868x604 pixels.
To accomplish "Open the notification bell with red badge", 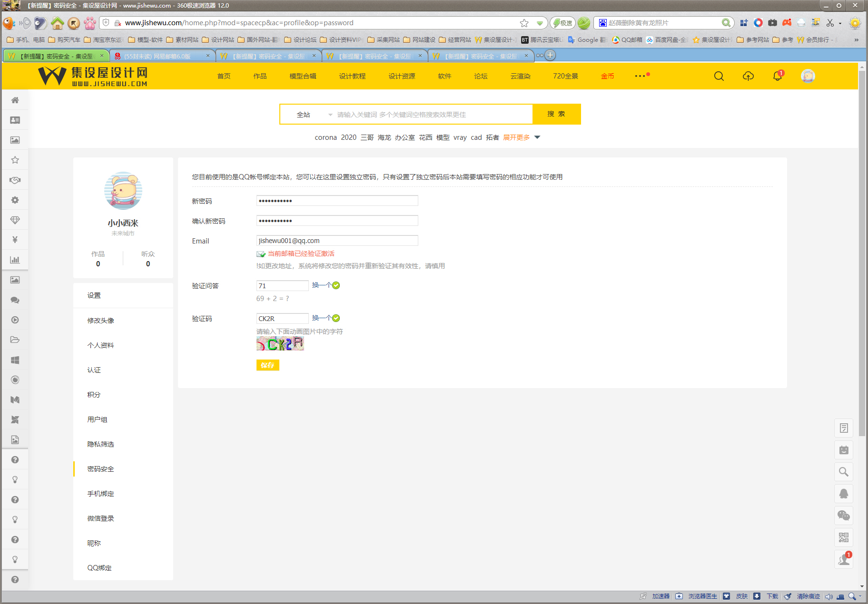I will 778,76.
